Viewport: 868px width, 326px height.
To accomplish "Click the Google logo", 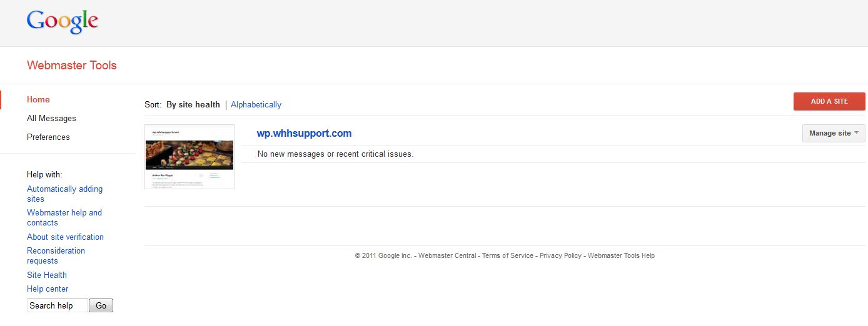I will coord(62,22).
